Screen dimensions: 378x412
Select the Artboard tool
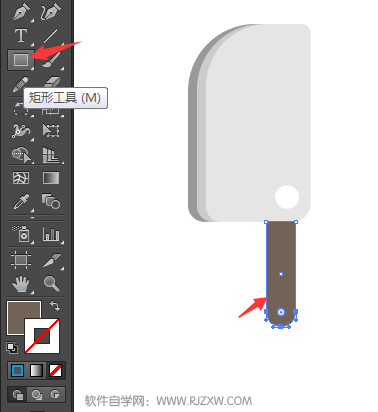click(x=21, y=259)
